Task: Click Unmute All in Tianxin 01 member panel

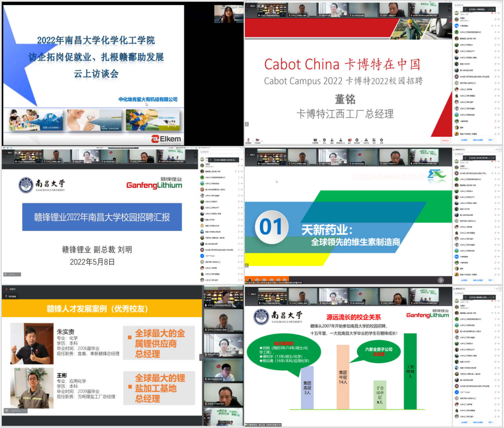Action: 478,280
